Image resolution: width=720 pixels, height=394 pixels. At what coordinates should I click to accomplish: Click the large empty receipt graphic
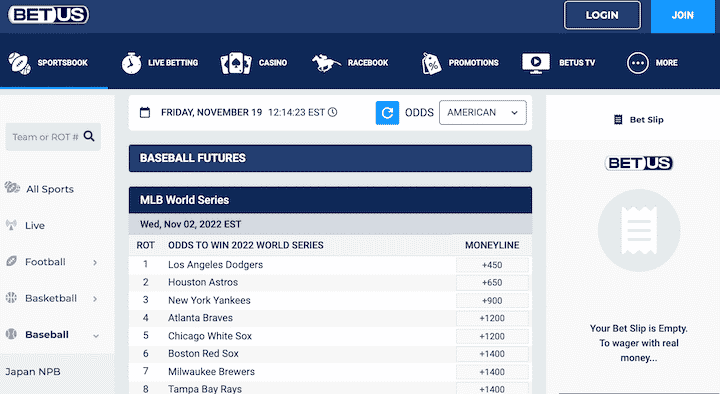(x=639, y=231)
